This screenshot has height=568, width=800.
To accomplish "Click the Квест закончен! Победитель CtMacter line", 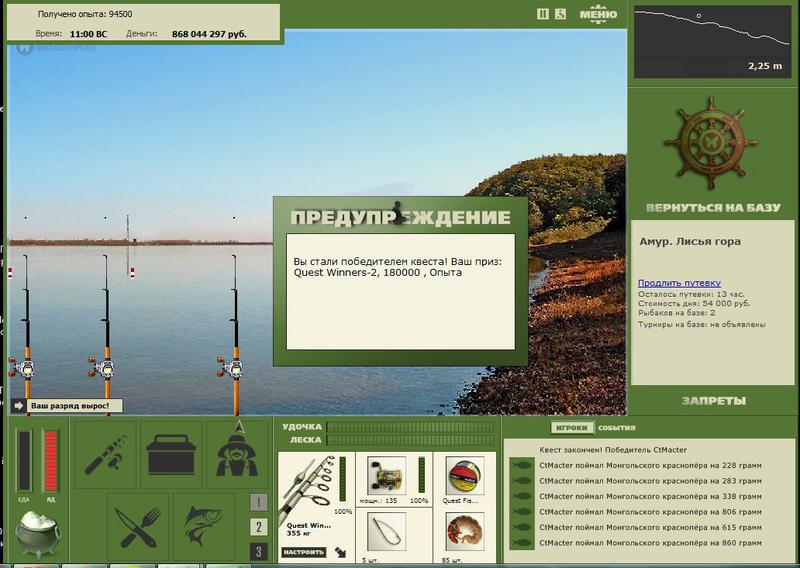I will coord(613,450).
